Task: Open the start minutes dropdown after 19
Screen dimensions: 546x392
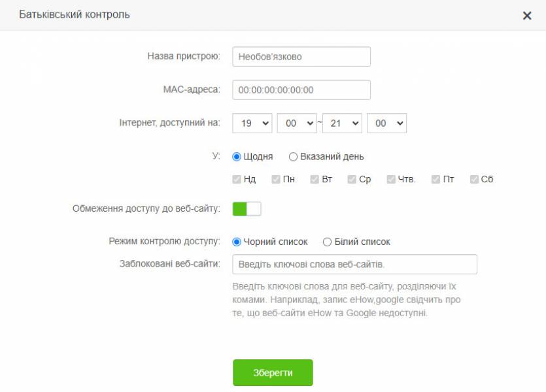Action: [x=297, y=123]
